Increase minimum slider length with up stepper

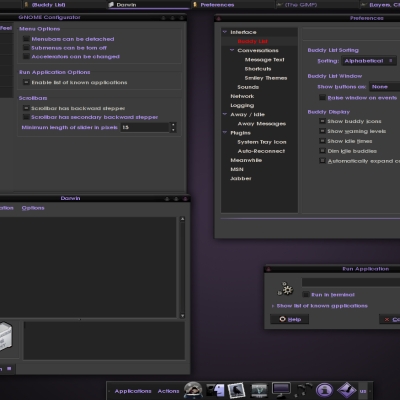[x=173, y=125]
